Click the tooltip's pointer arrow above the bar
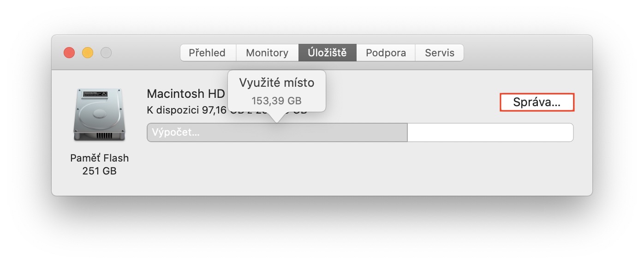This screenshot has height=264, width=644. coord(276,117)
